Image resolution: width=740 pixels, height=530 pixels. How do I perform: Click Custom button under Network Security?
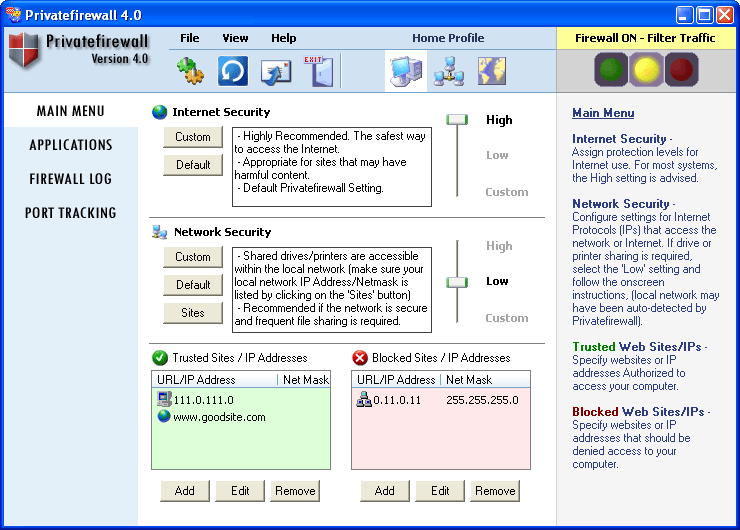(x=193, y=257)
